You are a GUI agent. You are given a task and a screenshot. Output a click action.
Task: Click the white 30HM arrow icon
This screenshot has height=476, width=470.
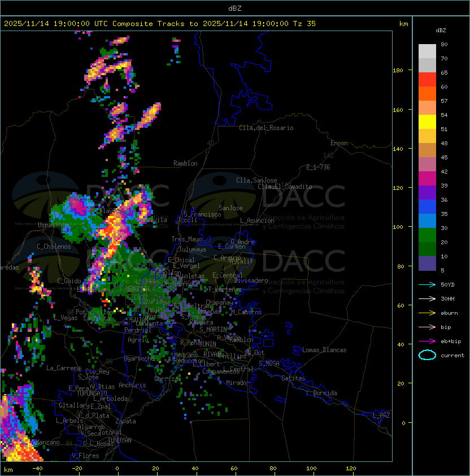[427, 298]
